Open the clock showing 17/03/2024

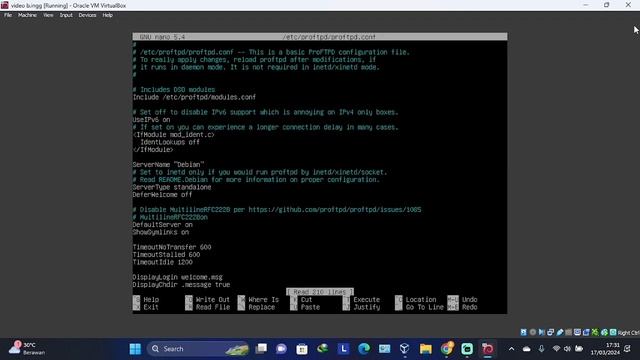tap(605, 349)
